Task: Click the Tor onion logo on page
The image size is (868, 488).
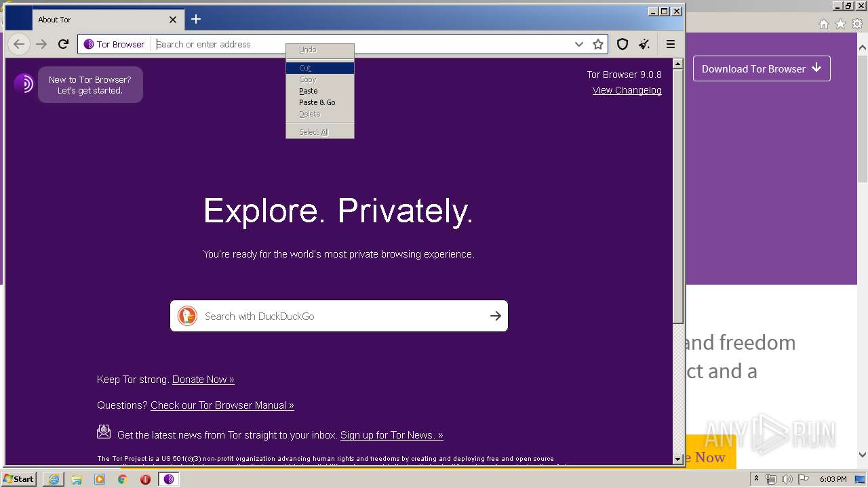Action: (24, 83)
